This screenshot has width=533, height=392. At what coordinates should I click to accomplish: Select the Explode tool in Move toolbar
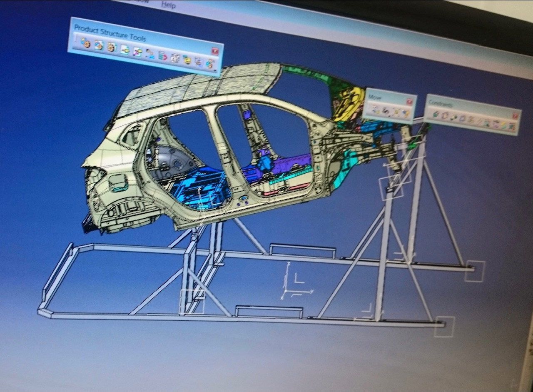coord(396,112)
